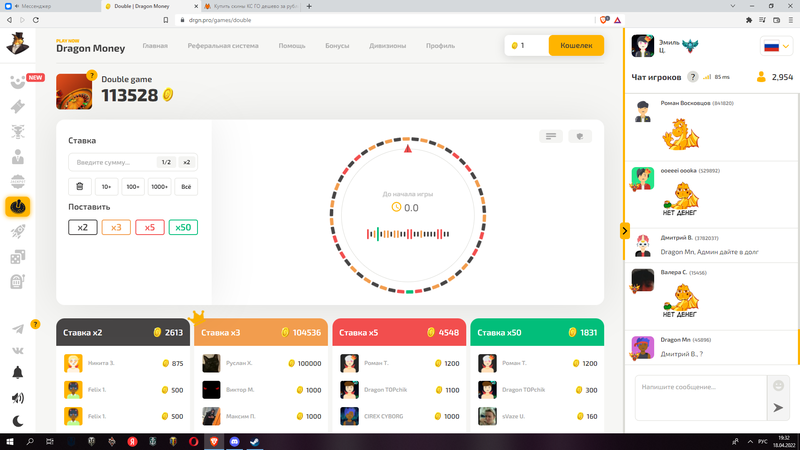Select Руслан Х. 100000 bet row
Screen dimensions: 800x450
coord(261,363)
